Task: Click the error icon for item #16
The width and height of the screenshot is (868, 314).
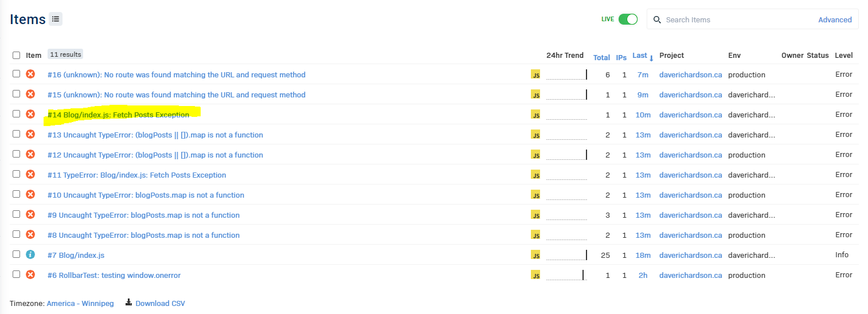Action: coord(30,74)
